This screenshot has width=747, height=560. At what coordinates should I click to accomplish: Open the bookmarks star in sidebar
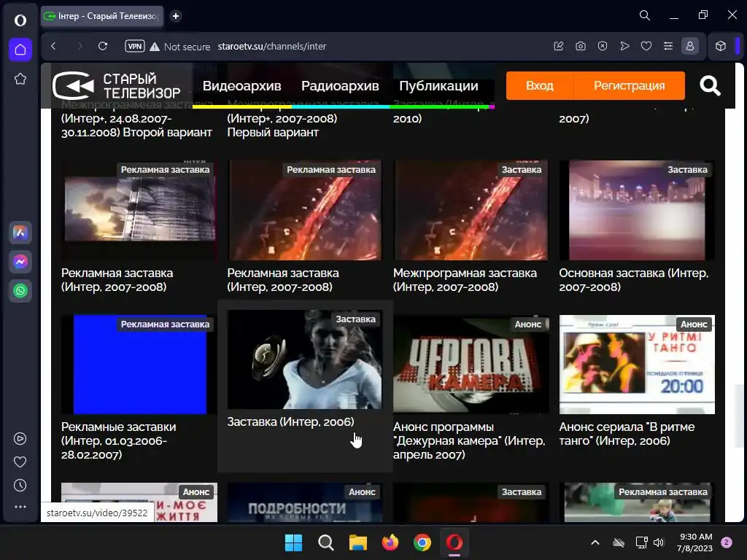[20, 79]
